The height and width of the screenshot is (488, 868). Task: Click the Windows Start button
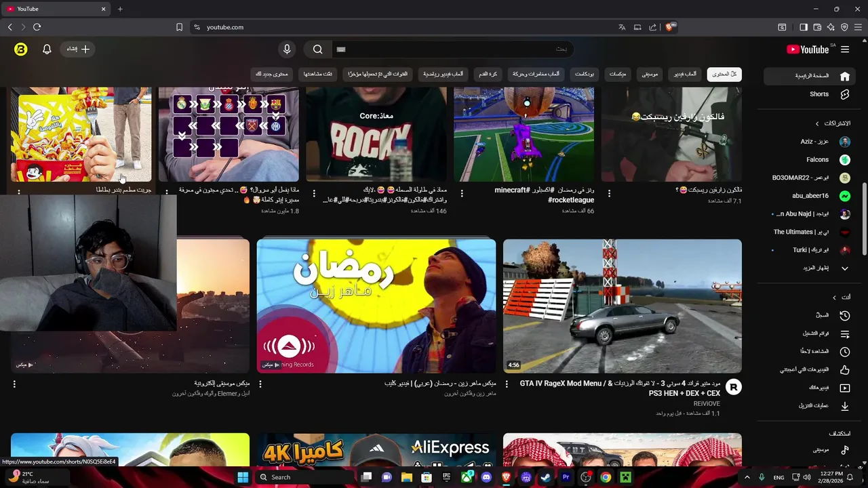click(x=243, y=477)
